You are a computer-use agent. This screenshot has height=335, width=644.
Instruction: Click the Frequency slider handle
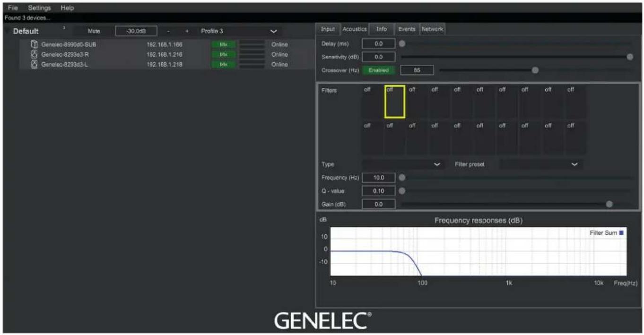pos(402,178)
